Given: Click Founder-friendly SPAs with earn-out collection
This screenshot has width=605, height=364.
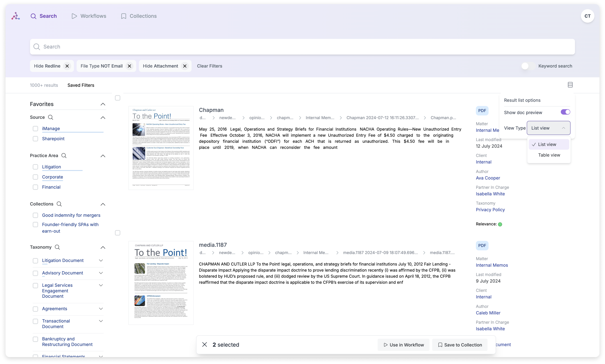Looking at the screenshot, I should 70,228.
